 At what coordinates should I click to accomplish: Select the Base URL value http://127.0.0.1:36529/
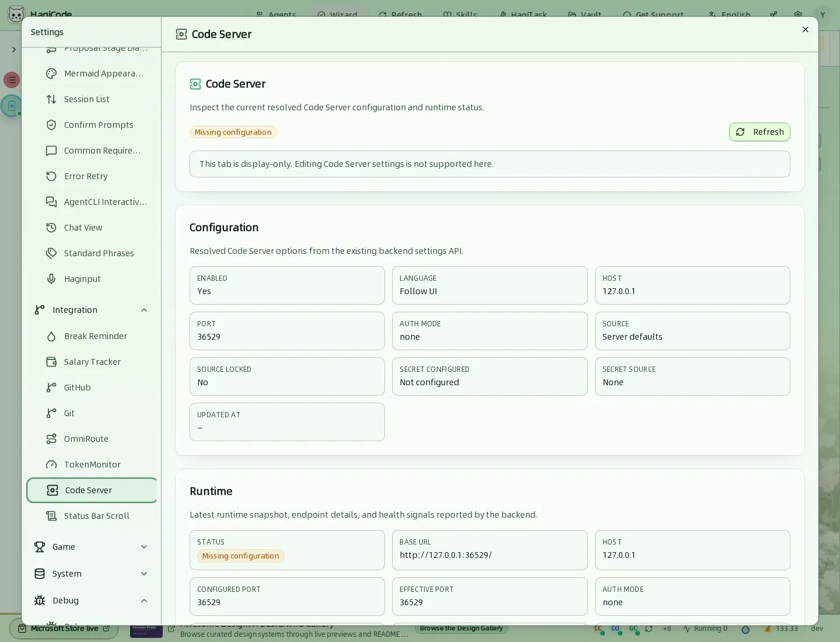tap(446, 555)
